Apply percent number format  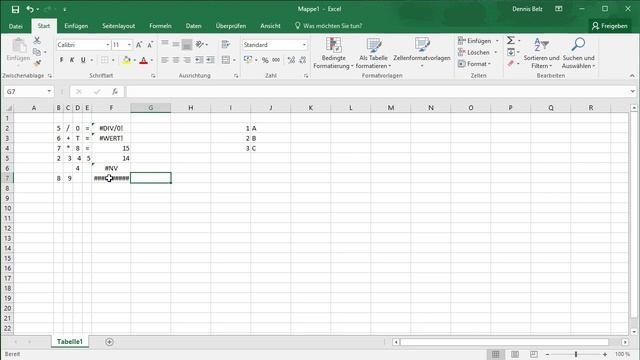[x=265, y=60]
